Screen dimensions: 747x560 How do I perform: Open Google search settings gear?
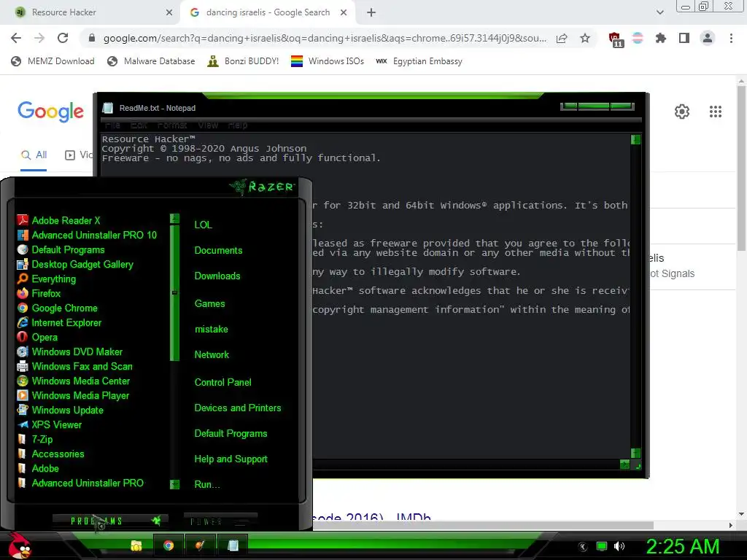click(682, 112)
